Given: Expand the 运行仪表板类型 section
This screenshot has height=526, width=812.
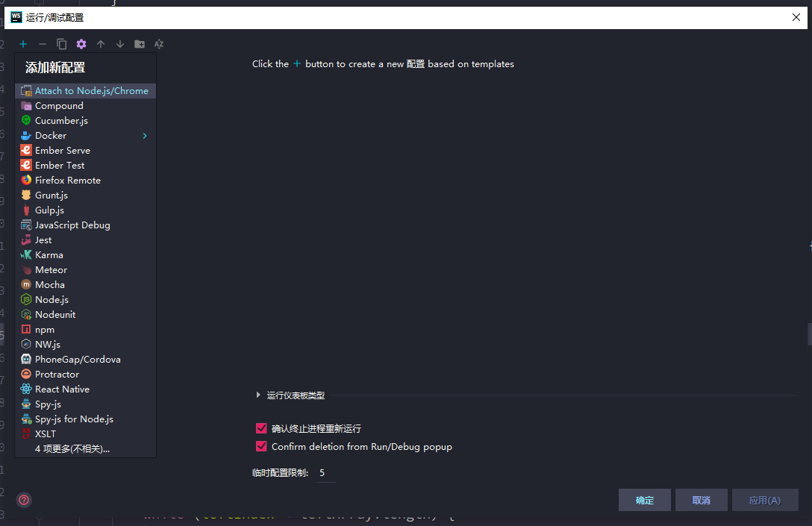Looking at the screenshot, I should click(x=258, y=395).
